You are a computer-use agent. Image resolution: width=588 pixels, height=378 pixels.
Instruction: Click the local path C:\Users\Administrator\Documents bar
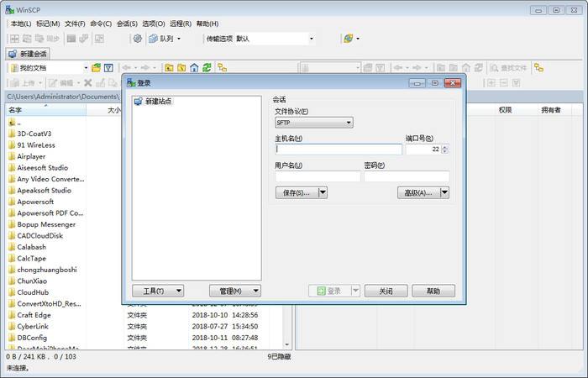click(64, 97)
